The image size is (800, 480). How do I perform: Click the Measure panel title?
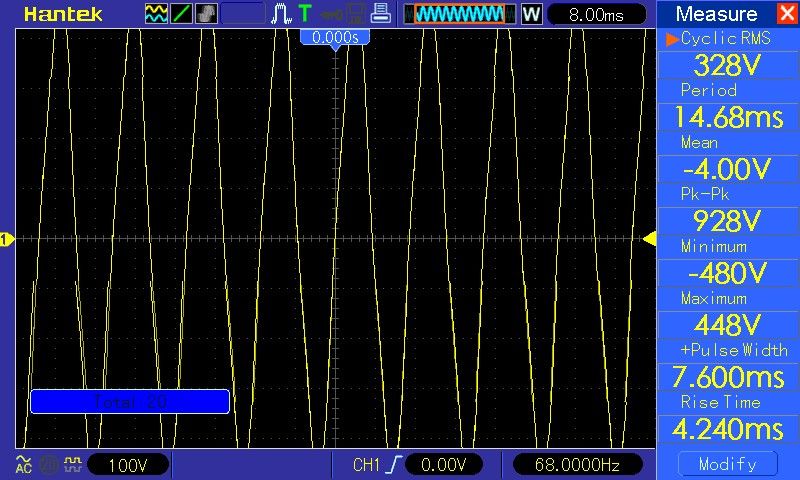click(x=716, y=14)
